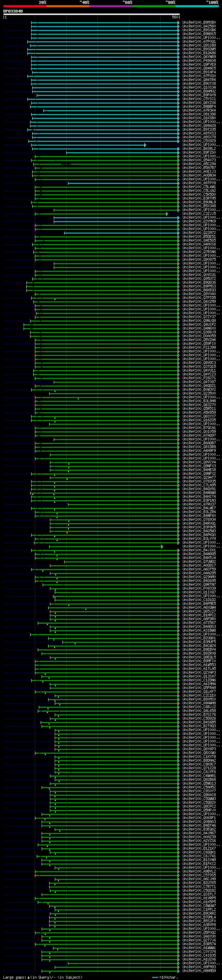The width and height of the screenshot is (222, 980).
Task: Open hit UniRef100_P49608
Action: [199, 60]
